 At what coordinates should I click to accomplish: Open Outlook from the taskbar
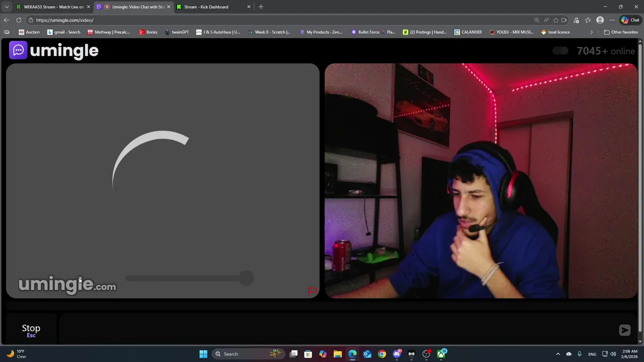pos(367,354)
